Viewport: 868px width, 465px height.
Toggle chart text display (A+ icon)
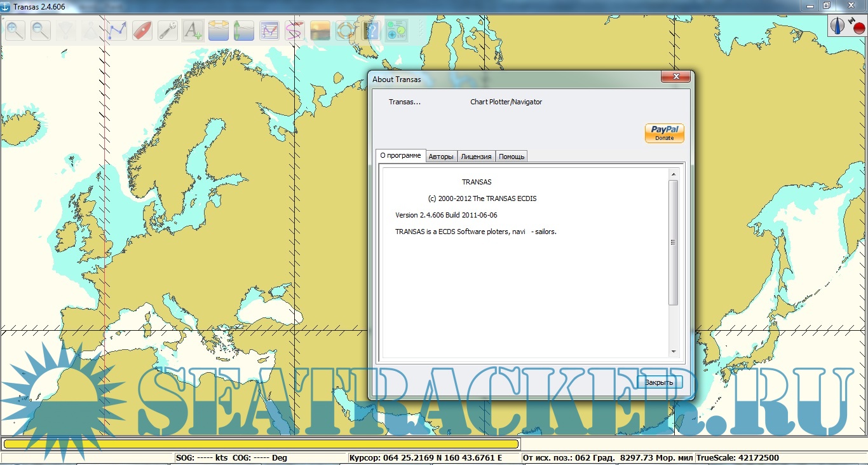(x=193, y=30)
